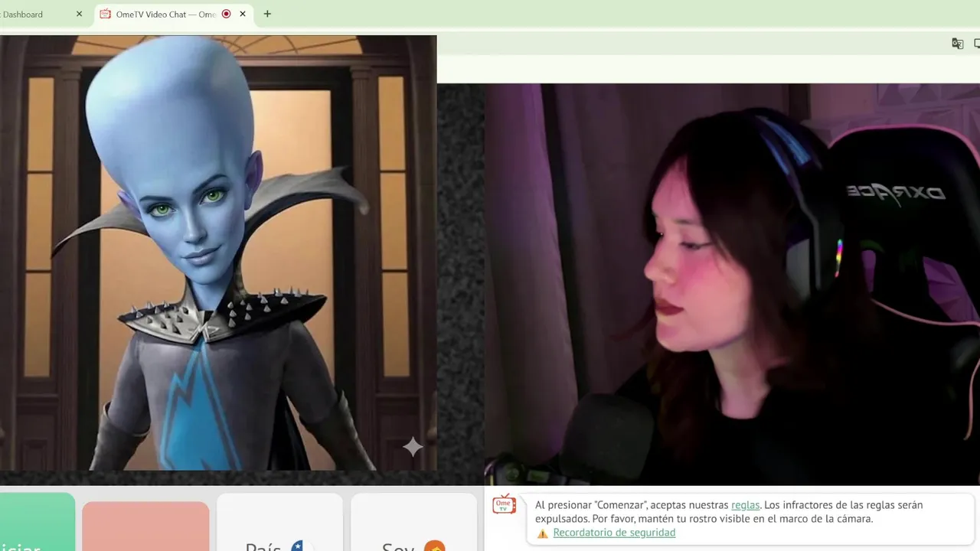The width and height of the screenshot is (980, 551).
Task: Open the Recordatorio de seguridad link
Action: click(x=614, y=533)
